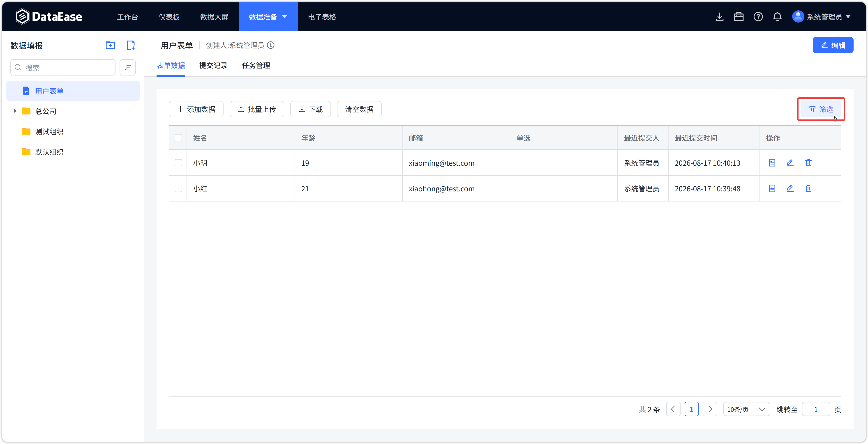The width and height of the screenshot is (868, 444).
Task: Select 测试组织 folder in the tree
Action: [49, 131]
